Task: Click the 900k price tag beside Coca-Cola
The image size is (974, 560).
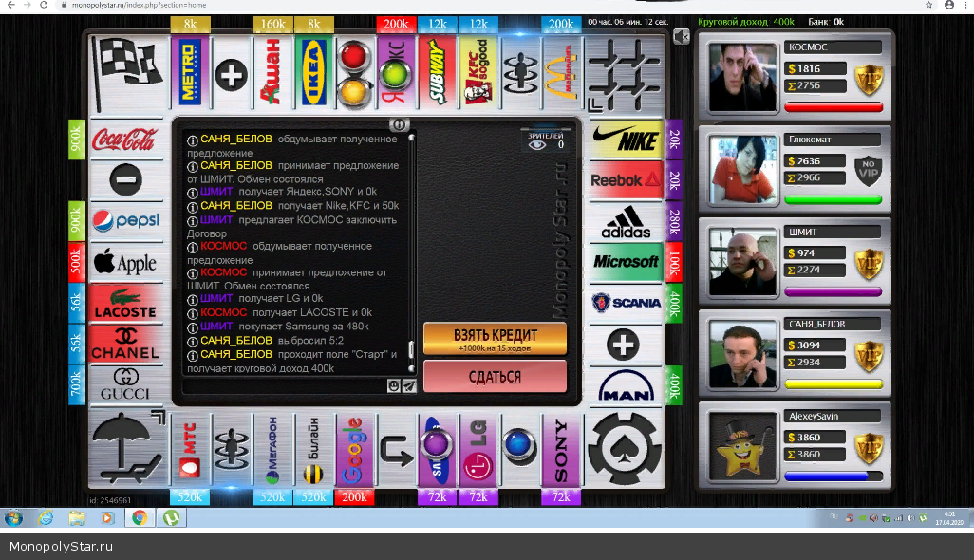Action: click(x=76, y=140)
